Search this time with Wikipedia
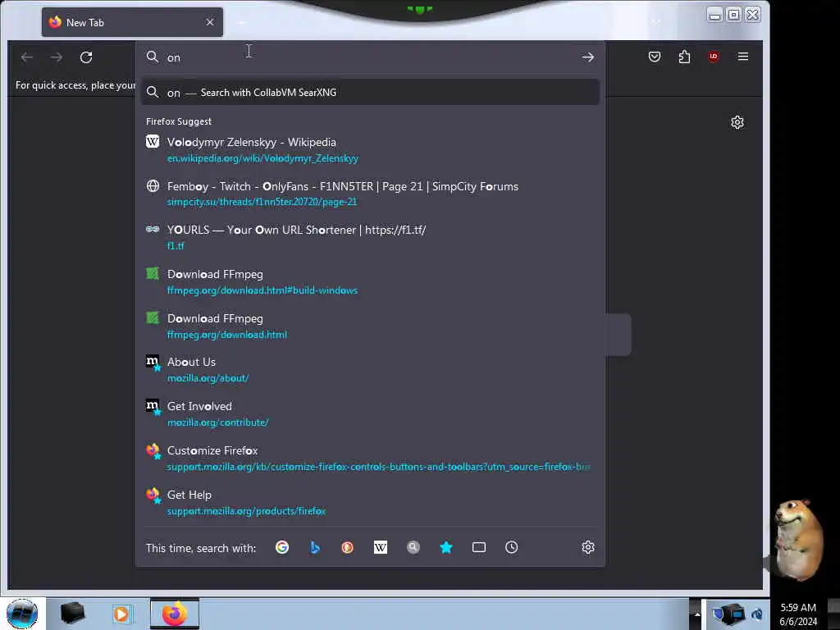 pyautogui.click(x=381, y=547)
